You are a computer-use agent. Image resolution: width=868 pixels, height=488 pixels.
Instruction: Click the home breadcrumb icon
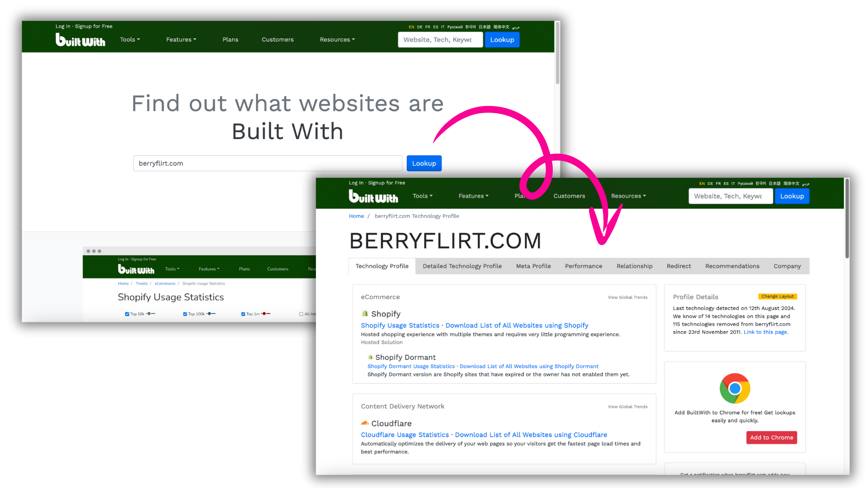coord(357,216)
